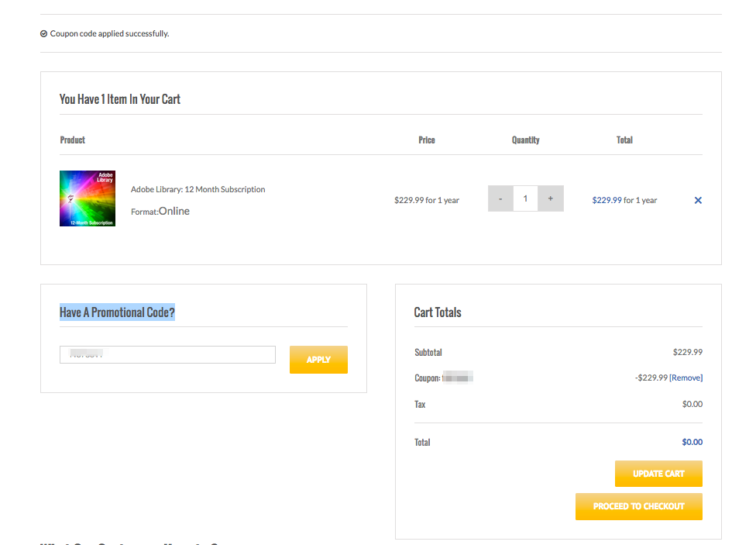Viewport: 756px width, 545px height.
Task: Select 'Coupon code applied successfully.' message
Action: tap(109, 34)
